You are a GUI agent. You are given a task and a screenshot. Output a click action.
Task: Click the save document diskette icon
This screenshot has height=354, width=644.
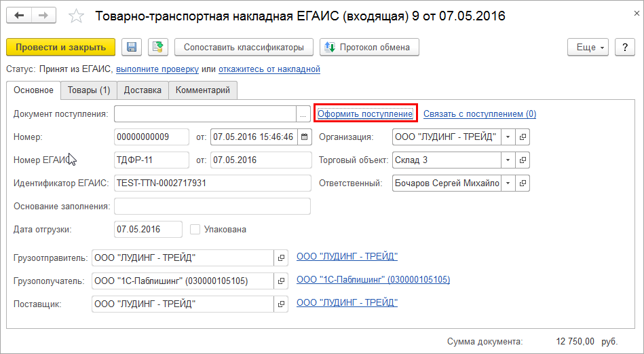coord(132,48)
